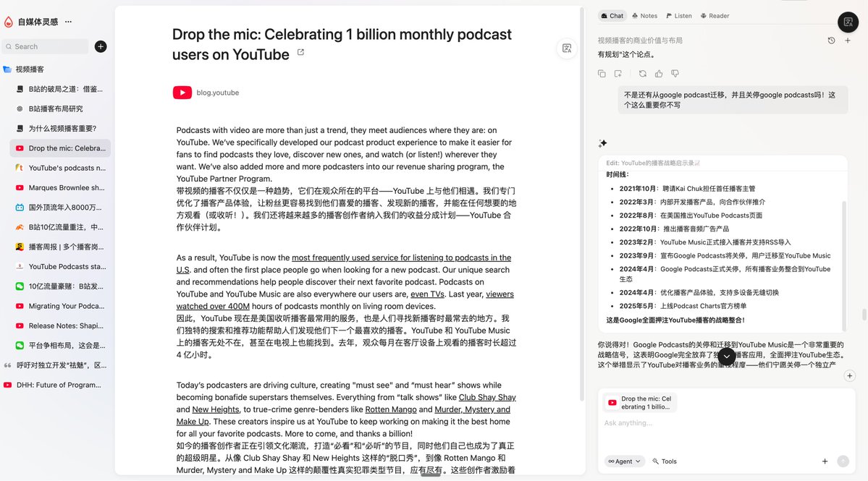868x481 pixels.
Task: Click the YouTube source logo
Action: click(182, 93)
